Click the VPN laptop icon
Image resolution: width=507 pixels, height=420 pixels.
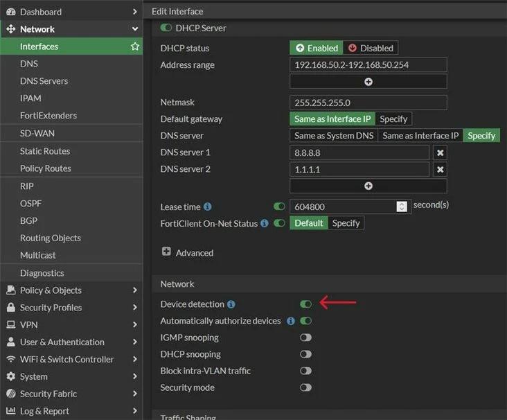pyautogui.click(x=10, y=324)
